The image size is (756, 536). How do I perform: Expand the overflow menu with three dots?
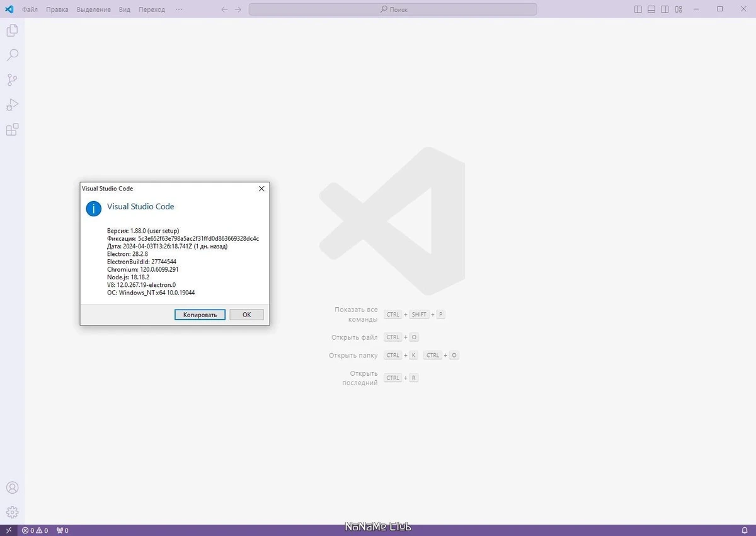(x=179, y=9)
